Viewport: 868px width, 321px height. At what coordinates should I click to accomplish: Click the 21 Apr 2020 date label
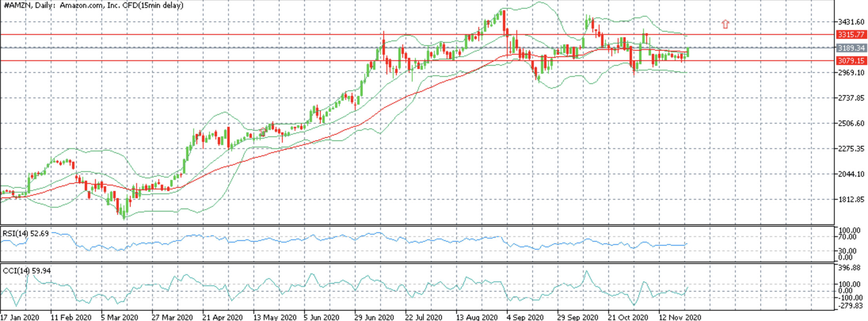coord(222,317)
